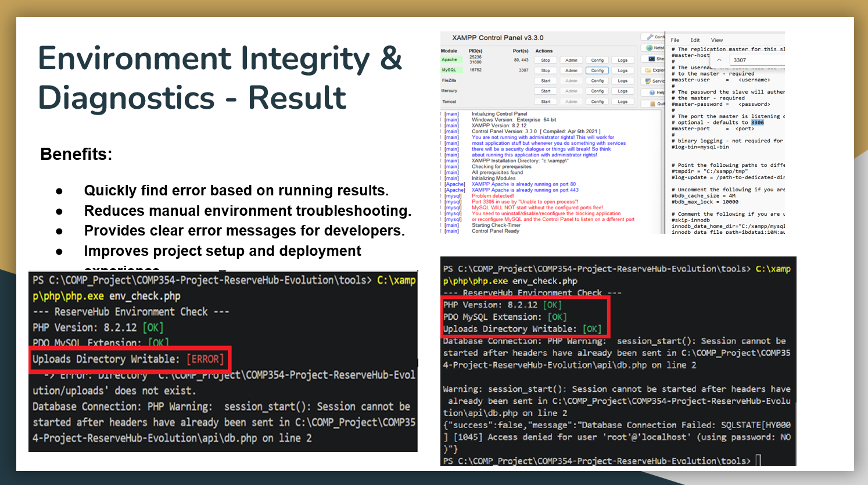Click 'Uploads Directory Writable: [ERROR]' in left terminal

pos(128,359)
